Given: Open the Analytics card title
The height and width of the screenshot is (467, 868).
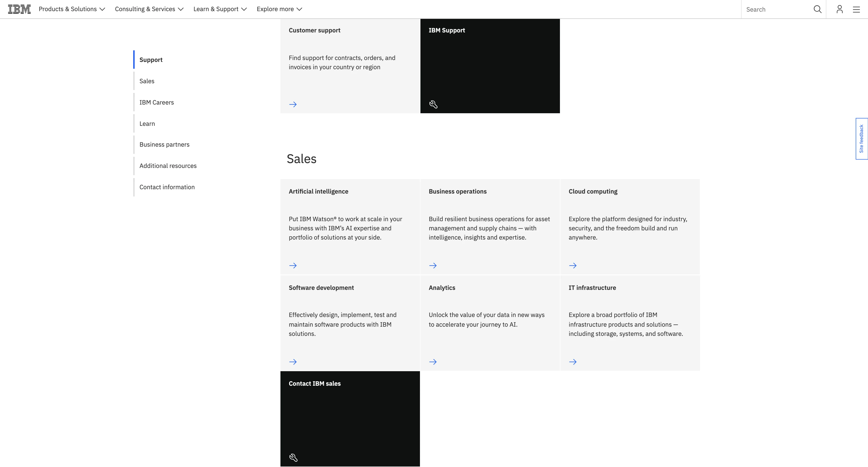Looking at the screenshot, I should [x=442, y=287].
